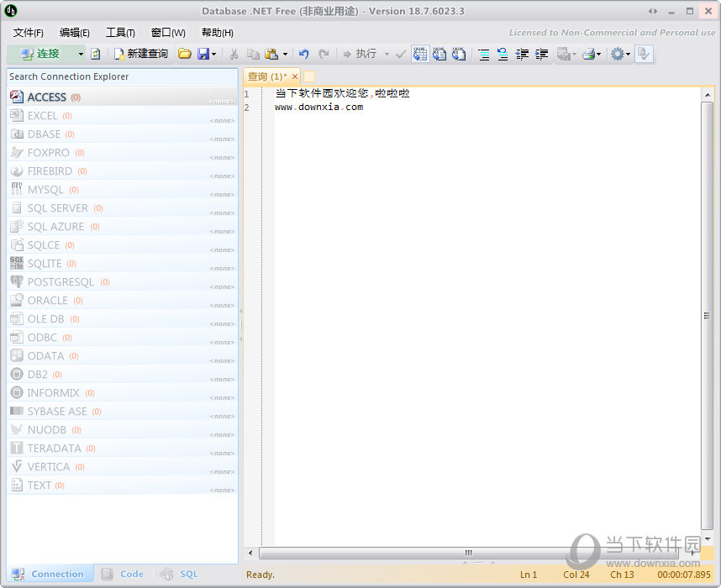
Task: Click the refresh connections icon
Action: [x=95, y=55]
